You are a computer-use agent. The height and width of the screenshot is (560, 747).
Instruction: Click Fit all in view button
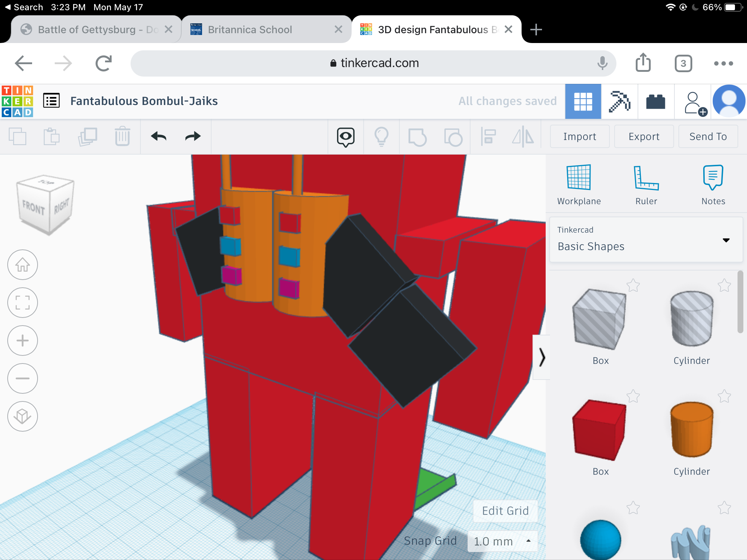(x=23, y=303)
